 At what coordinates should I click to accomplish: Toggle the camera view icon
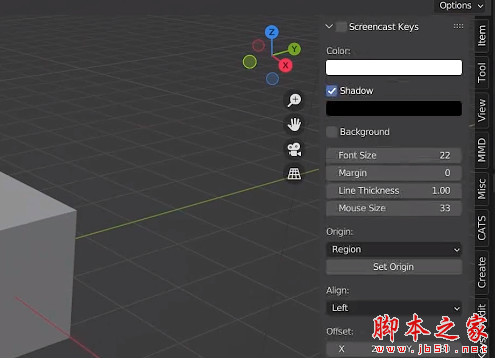click(294, 149)
